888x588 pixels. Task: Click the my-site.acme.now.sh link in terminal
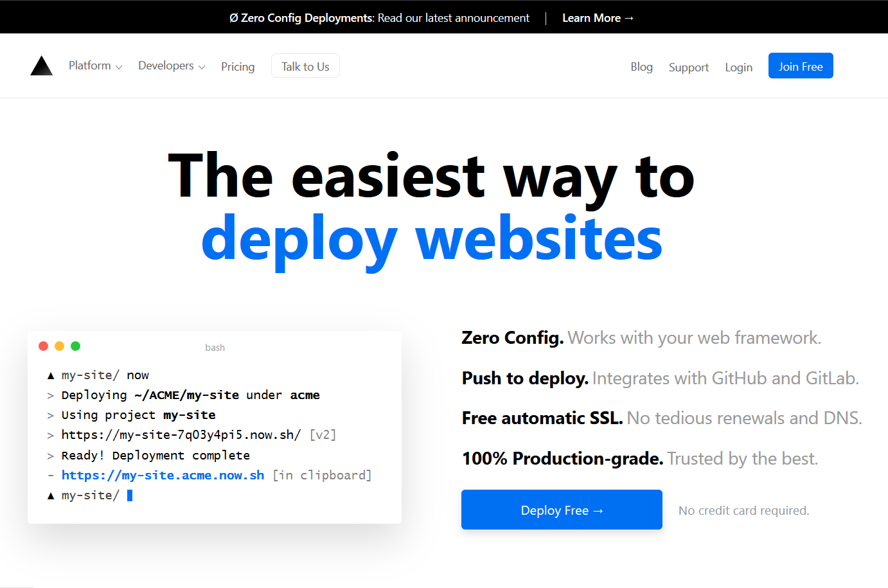[163, 476]
